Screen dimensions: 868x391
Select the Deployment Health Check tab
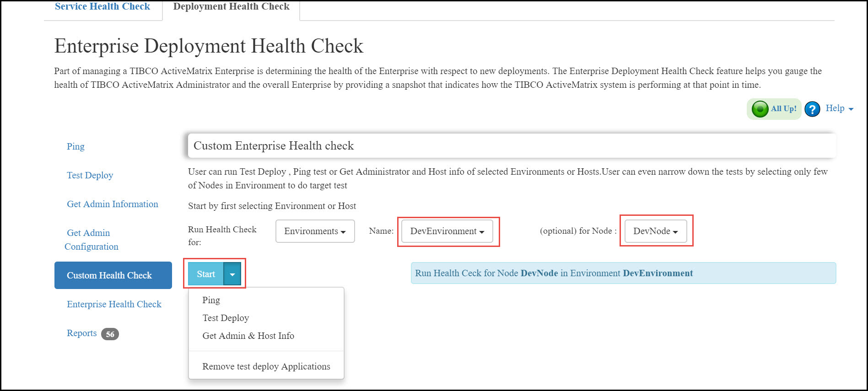231,6
